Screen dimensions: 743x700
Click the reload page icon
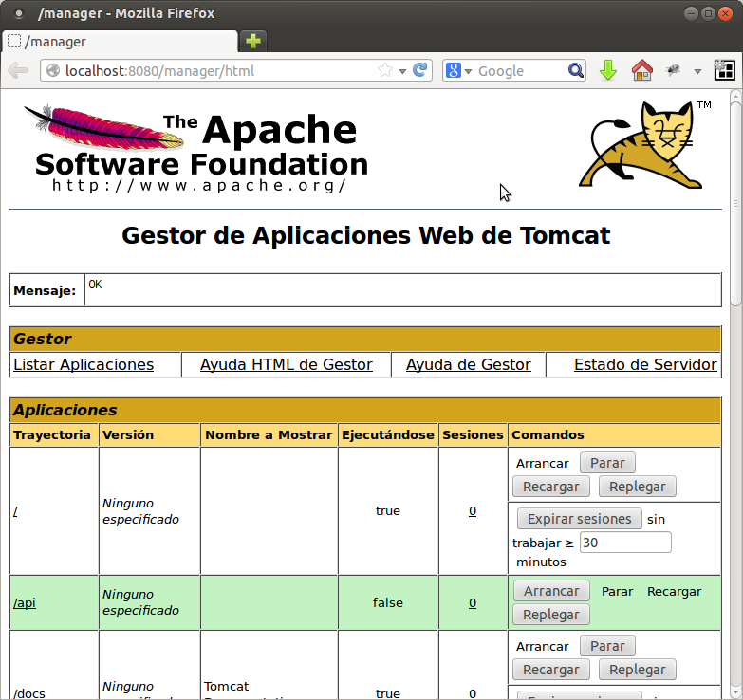[x=419, y=70]
